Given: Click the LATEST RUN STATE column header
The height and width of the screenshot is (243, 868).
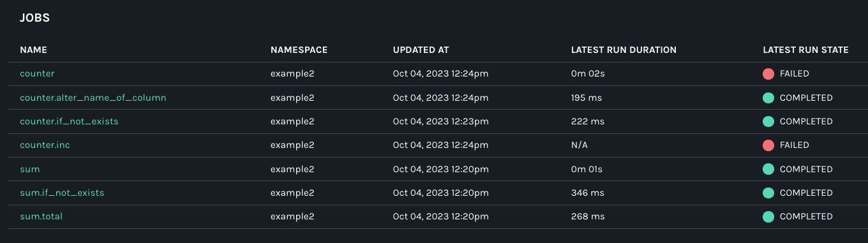Looking at the screenshot, I should pos(805,50).
